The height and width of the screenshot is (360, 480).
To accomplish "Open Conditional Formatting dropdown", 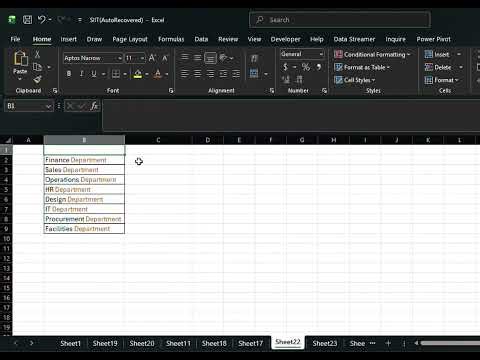I will (x=372, y=54).
